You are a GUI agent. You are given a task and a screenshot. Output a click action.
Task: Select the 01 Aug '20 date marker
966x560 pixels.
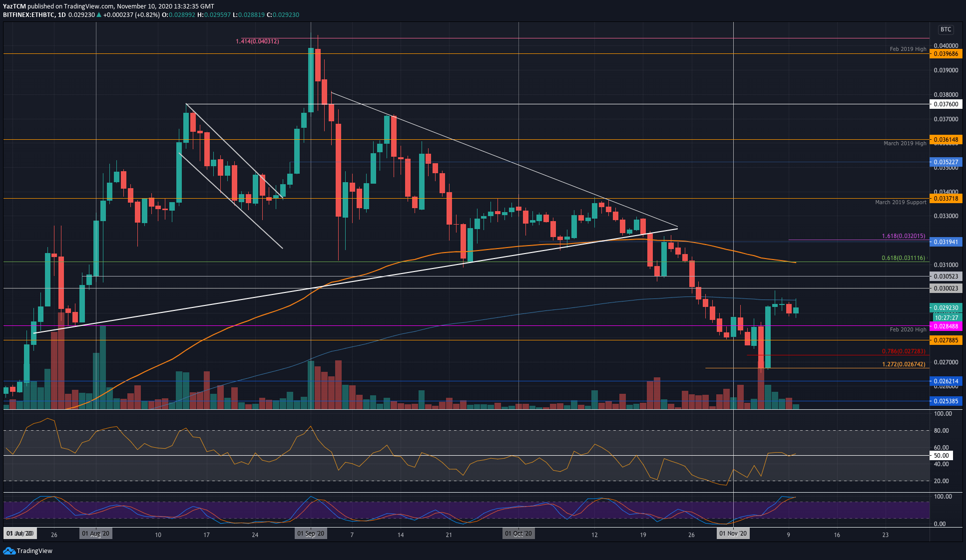point(95,534)
